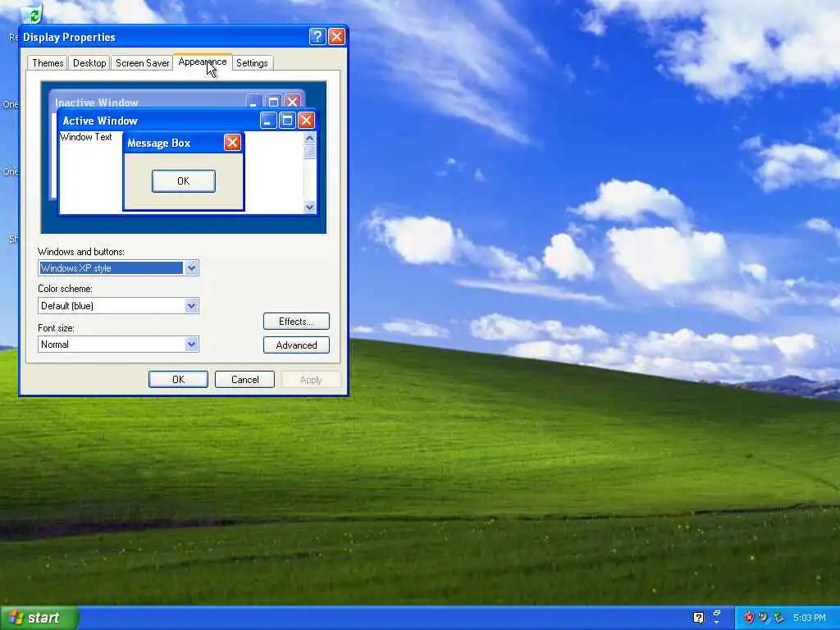This screenshot has height=630, width=840.
Task: Click the preview scrollbar up arrow
Action: coord(309,138)
